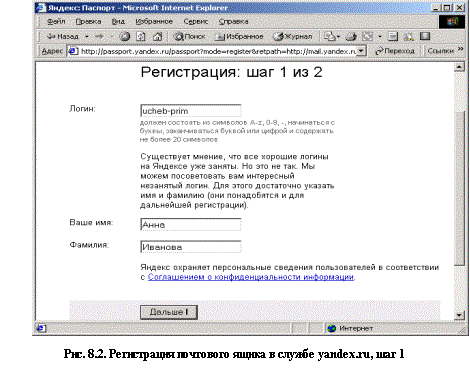Image resolution: width=470 pixels, height=379 pixels.
Task: Click the Логин: label
Action: click(x=82, y=109)
